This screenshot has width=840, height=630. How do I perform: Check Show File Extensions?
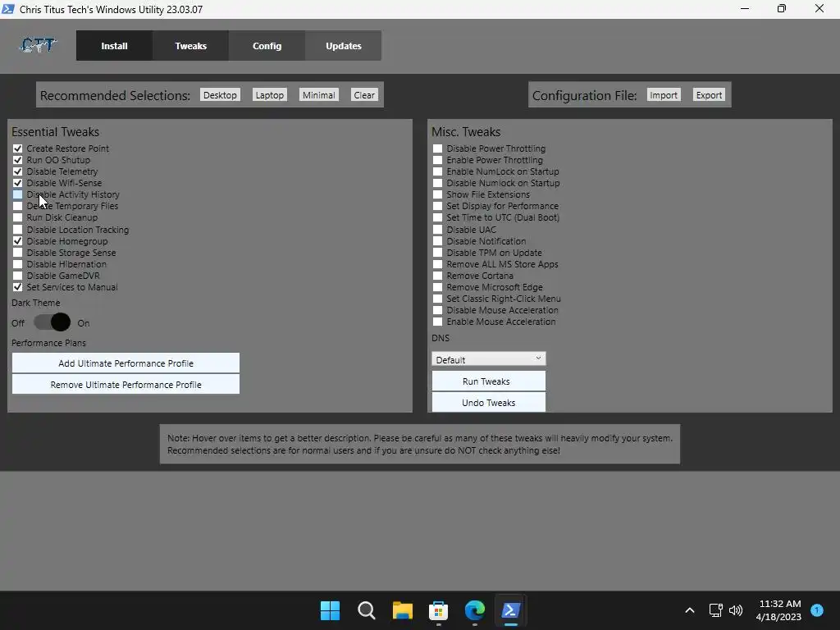click(438, 194)
